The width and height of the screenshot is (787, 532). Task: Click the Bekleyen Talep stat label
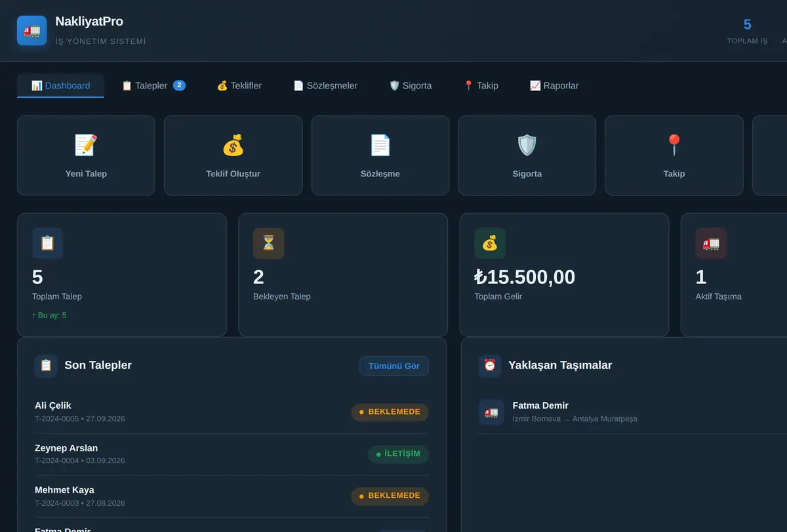pos(282,297)
